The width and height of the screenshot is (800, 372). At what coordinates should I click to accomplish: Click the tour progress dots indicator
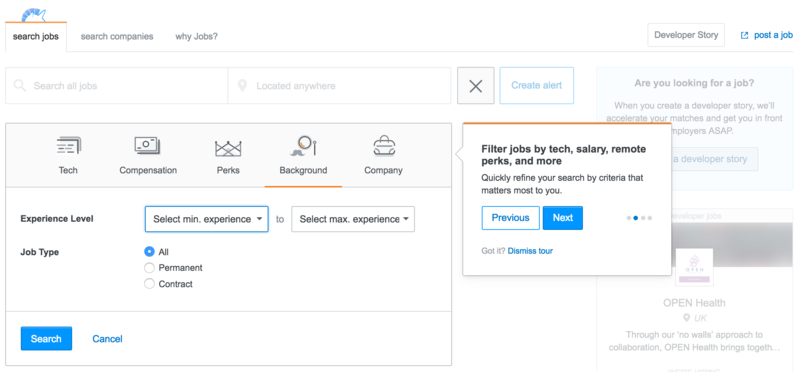tap(639, 218)
